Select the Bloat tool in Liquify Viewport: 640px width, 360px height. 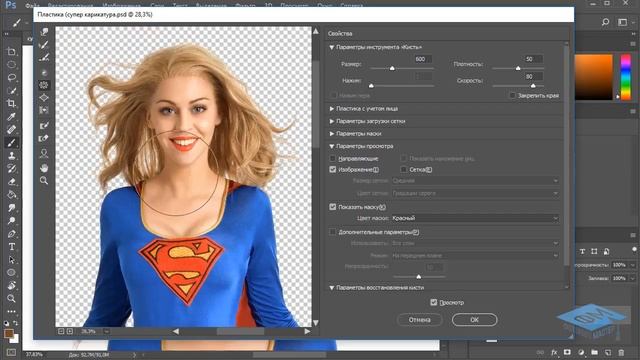point(44,98)
